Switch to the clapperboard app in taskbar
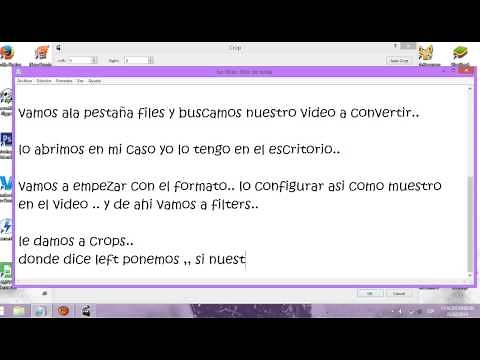The image size is (480, 360). 86,311
